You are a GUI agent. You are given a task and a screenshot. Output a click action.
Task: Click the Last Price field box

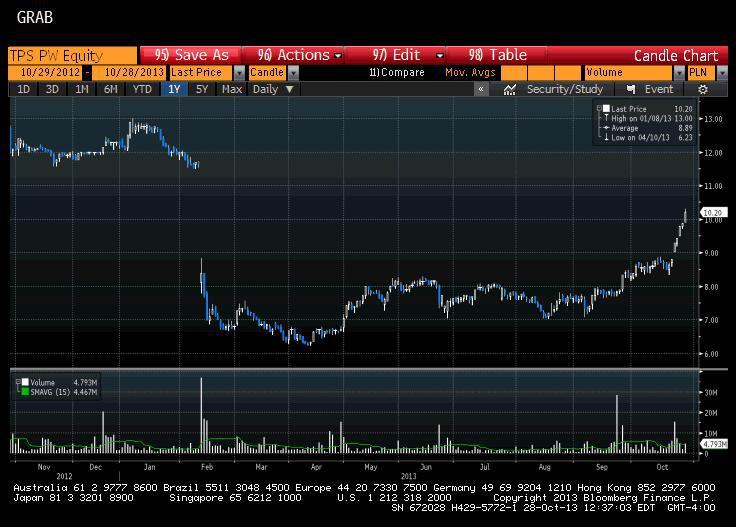[x=201, y=73]
